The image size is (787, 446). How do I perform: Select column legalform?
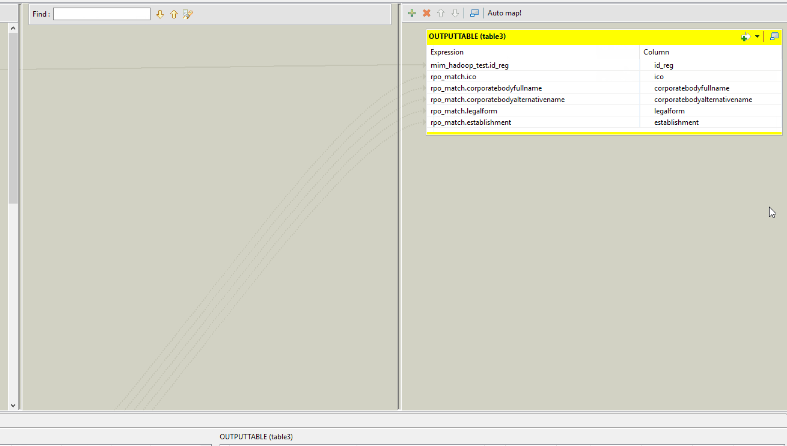pos(669,111)
